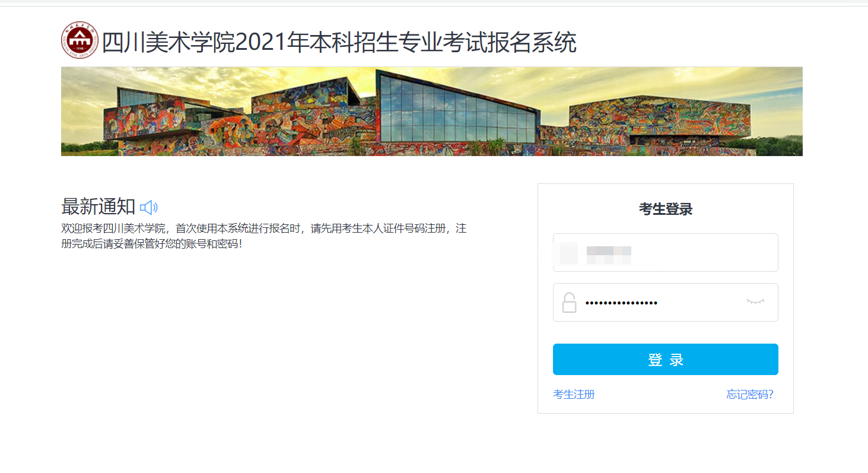Click the 最新通知 heading text
This screenshot has width=868, height=473.
tap(98, 207)
